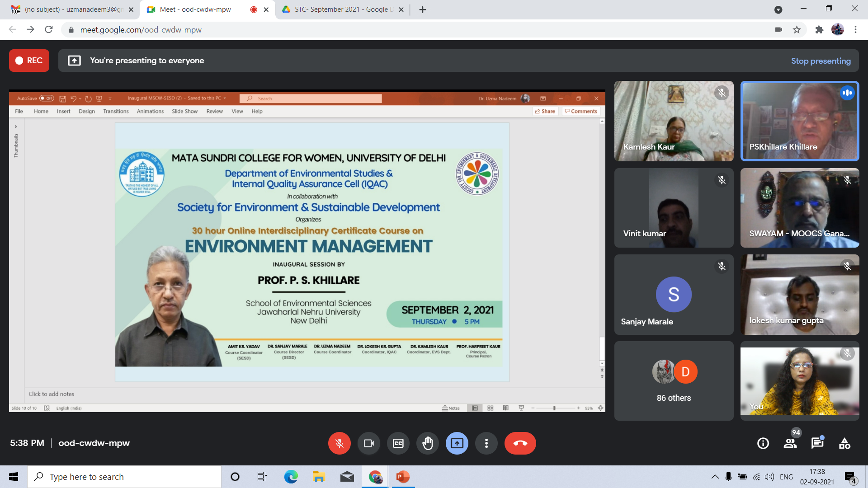Click the raise hand icon

click(x=427, y=443)
